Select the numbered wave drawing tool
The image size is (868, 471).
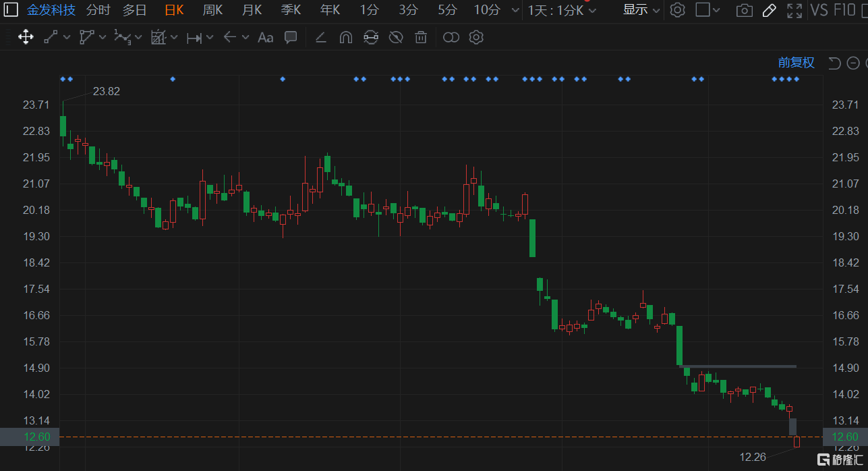click(122, 37)
